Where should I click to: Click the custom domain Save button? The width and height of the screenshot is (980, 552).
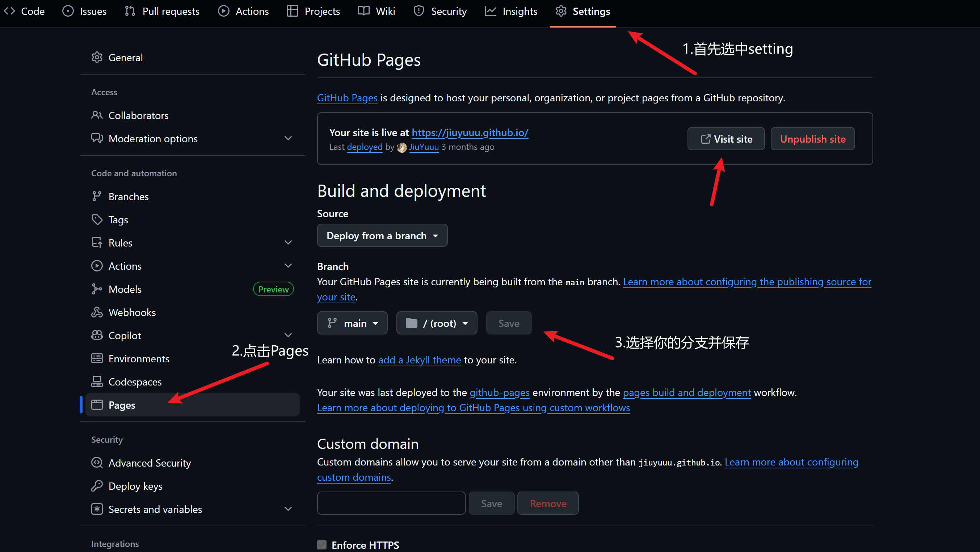tap(492, 503)
